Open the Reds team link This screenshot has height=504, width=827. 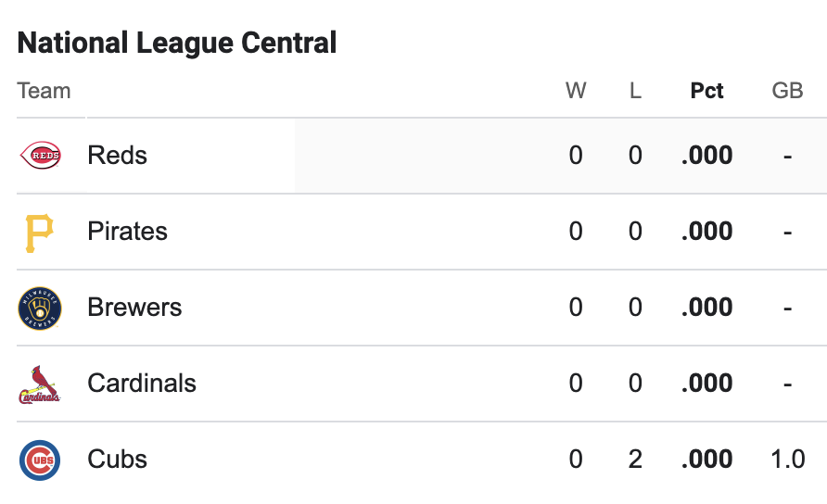[x=117, y=155]
